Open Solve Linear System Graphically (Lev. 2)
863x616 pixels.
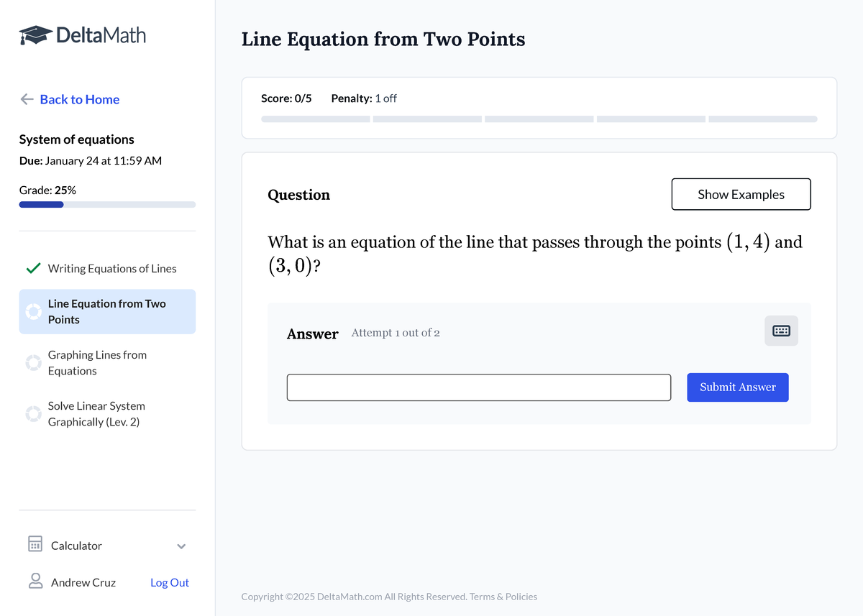tap(97, 413)
